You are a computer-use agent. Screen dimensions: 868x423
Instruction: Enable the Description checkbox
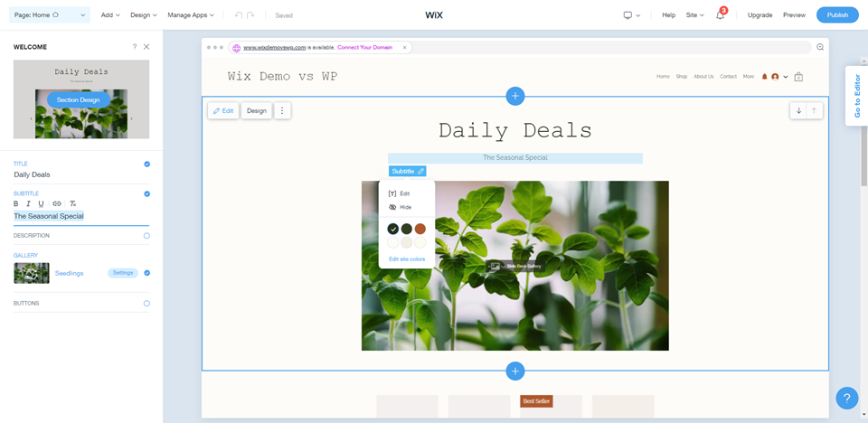click(146, 236)
